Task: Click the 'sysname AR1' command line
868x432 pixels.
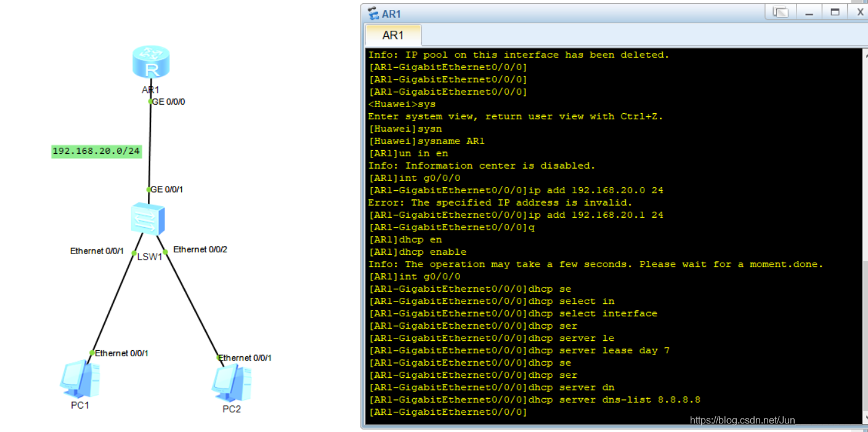Action: (426, 141)
